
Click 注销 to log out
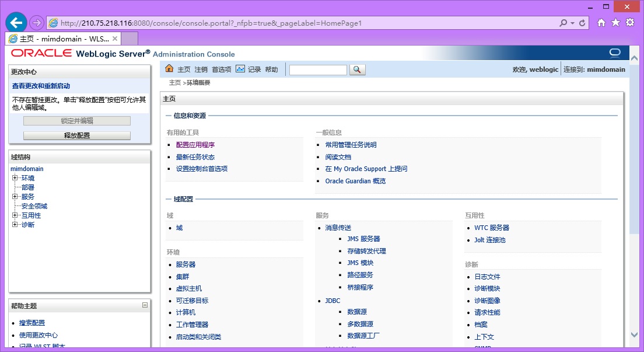[201, 69]
